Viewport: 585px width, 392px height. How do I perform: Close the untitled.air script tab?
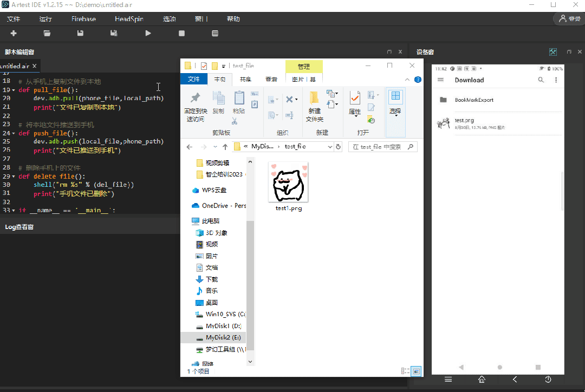[34, 66]
